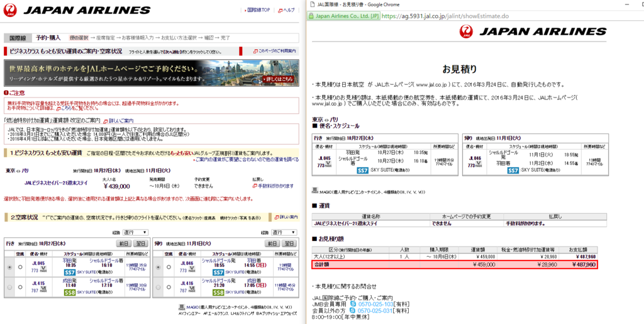Click MAGIC V icon beside 773 for JL046, booking page
644x324 pixels.
[x=192, y=270]
